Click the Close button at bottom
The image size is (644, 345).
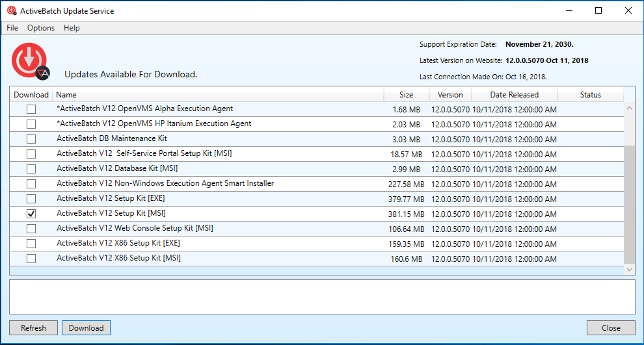(611, 327)
